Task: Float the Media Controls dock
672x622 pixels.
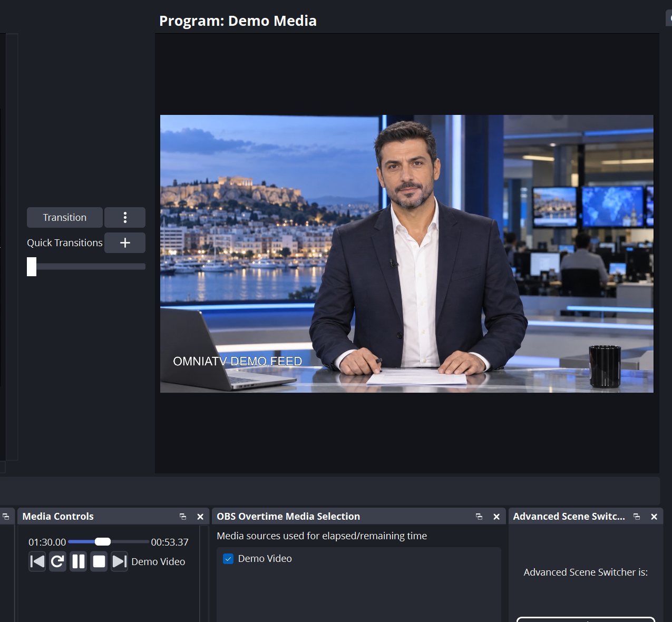Action: point(183,517)
